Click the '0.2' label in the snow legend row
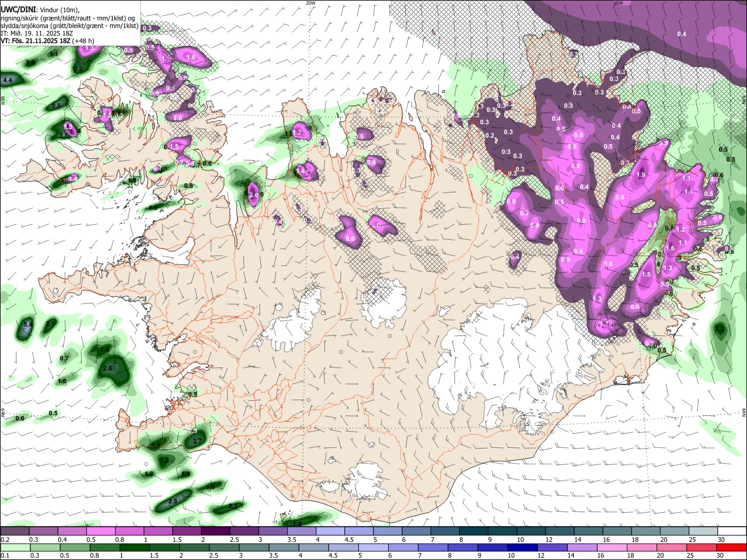 5,540
